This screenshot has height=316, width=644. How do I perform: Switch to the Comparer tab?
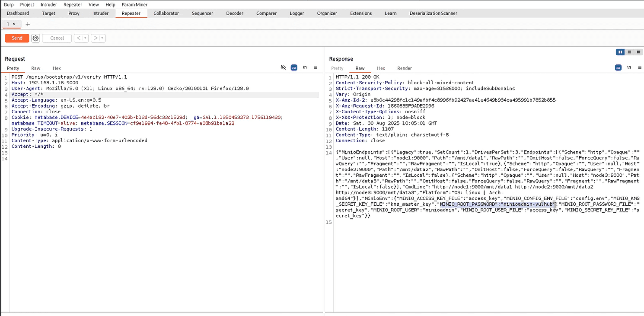click(x=266, y=13)
